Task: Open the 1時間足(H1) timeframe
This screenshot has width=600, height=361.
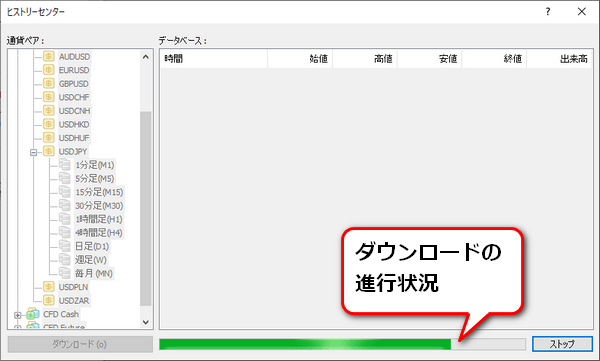Action: click(99, 219)
